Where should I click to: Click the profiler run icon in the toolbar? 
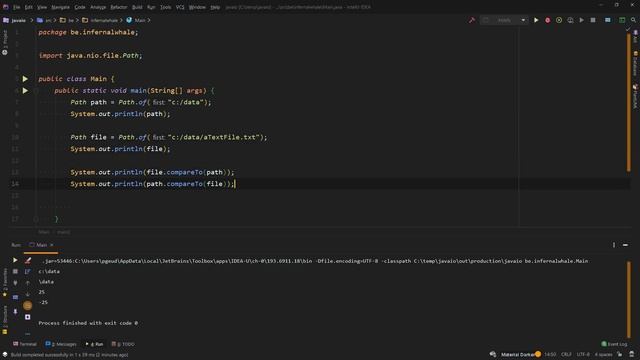pos(570,20)
